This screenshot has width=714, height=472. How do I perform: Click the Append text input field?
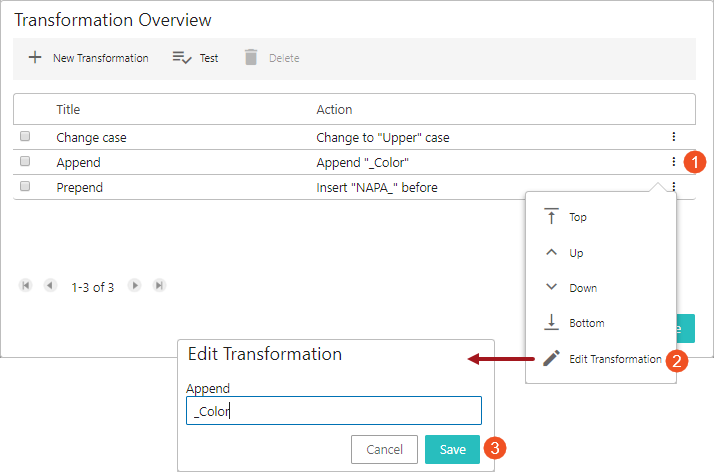[334, 411]
